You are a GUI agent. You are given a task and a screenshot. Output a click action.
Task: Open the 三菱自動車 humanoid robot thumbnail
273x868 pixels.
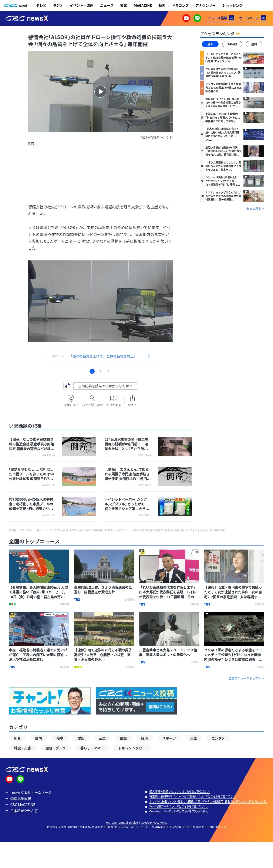[x=169, y=629]
